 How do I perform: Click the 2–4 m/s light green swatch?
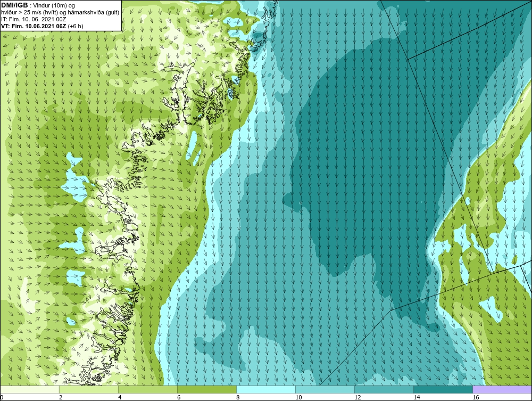(89, 389)
